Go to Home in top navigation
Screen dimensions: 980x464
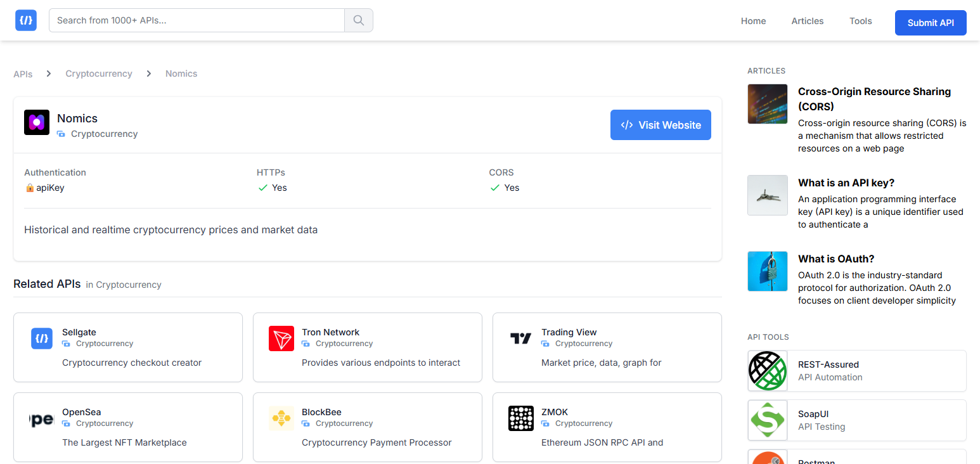pyautogui.click(x=754, y=21)
